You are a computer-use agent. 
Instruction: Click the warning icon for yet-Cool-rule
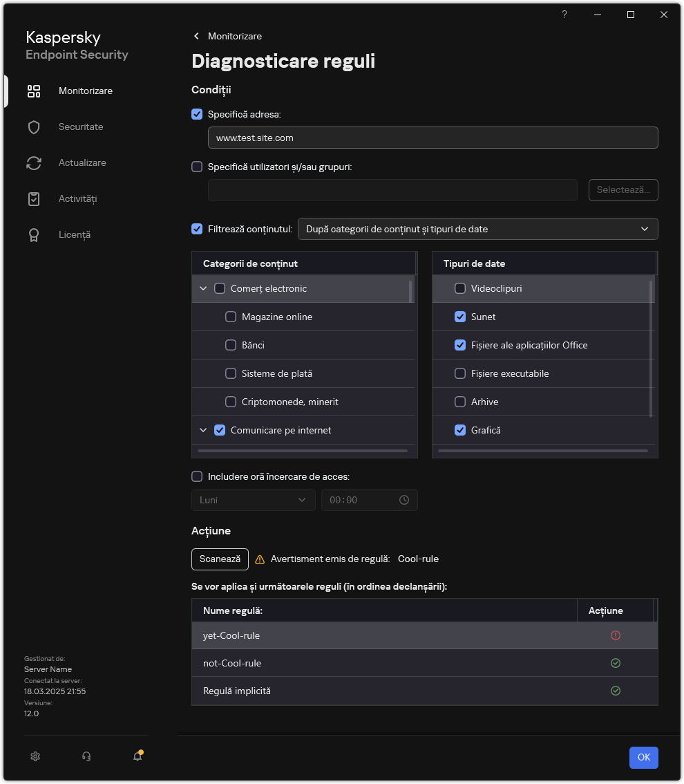(x=615, y=635)
